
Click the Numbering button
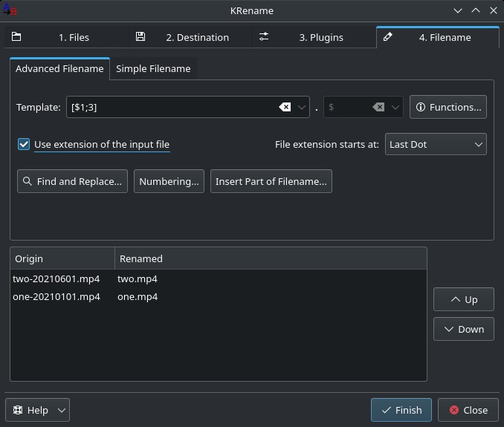tap(169, 181)
